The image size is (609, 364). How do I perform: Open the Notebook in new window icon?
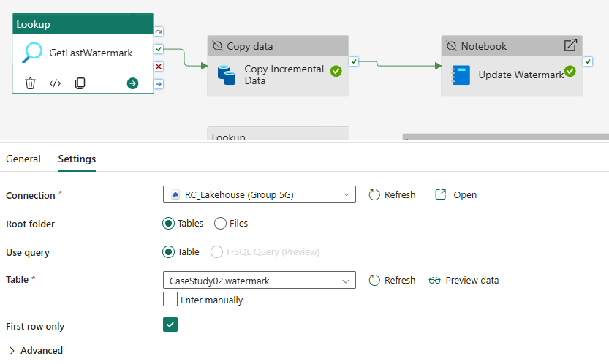pos(570,45)
